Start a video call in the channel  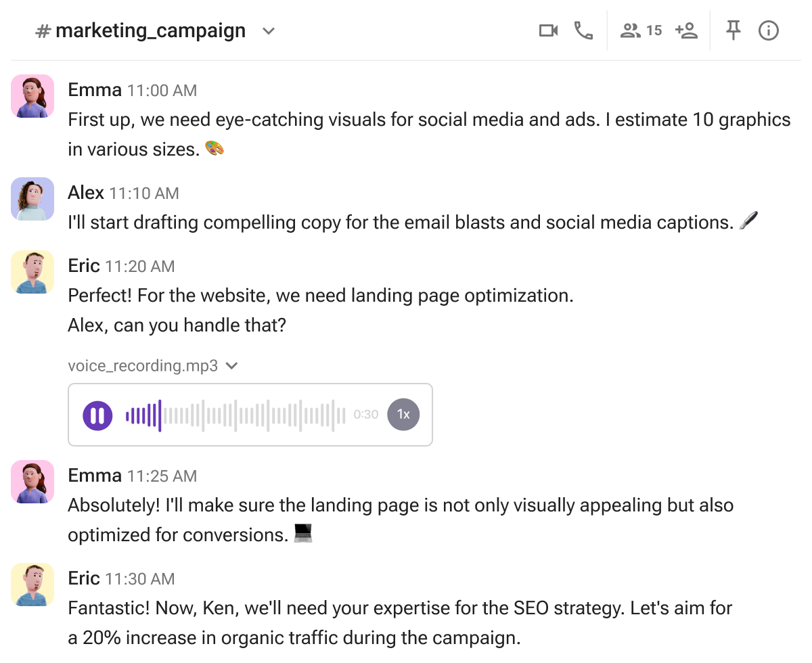coord(548,31)
